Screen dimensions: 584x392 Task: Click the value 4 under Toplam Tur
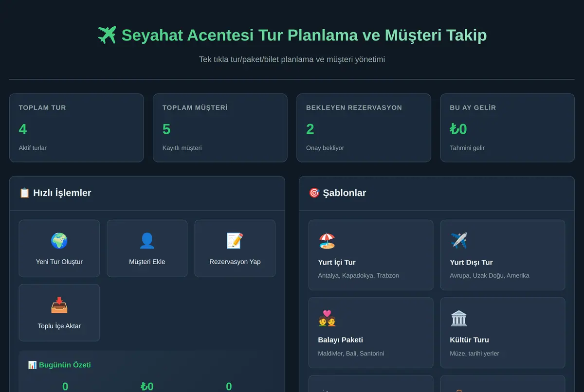tap(23, 129)
